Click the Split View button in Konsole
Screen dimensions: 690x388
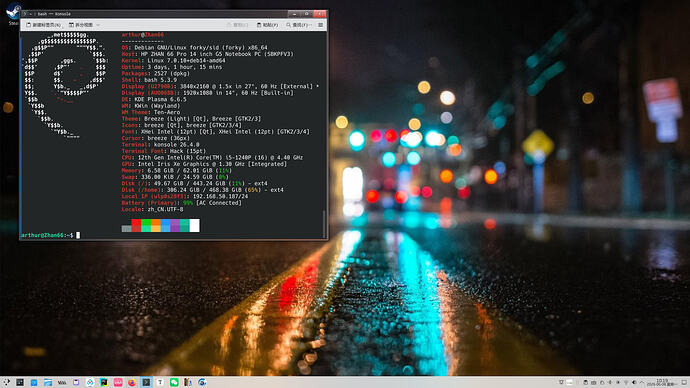point(81,25)
